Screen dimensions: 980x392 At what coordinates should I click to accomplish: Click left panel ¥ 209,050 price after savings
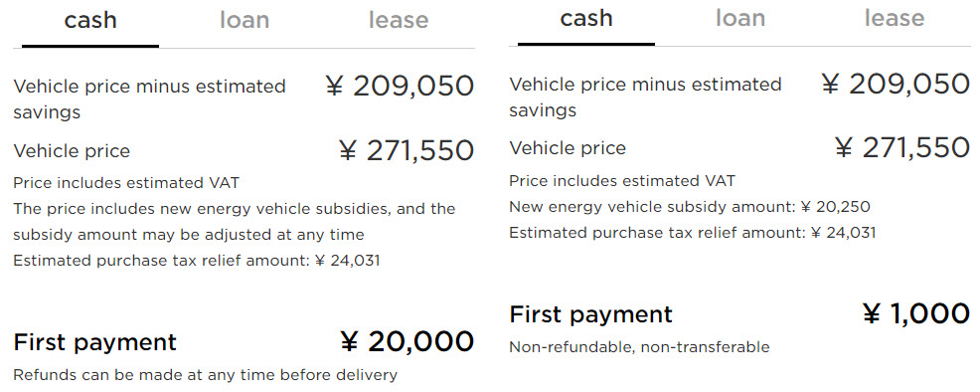(400, 87)
